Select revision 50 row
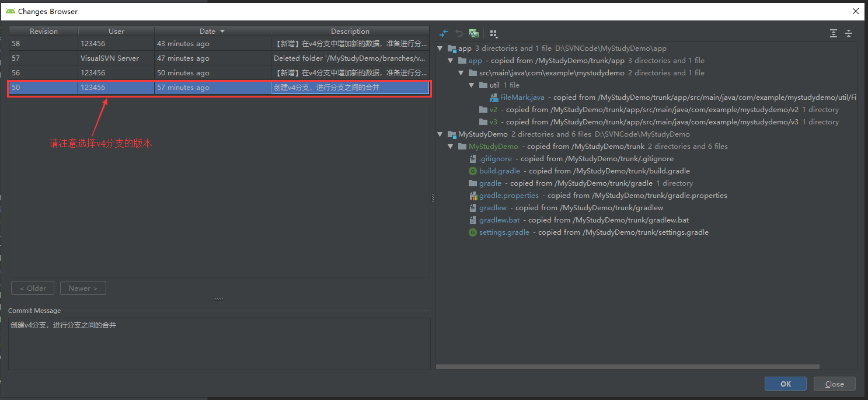 (219, 88)
